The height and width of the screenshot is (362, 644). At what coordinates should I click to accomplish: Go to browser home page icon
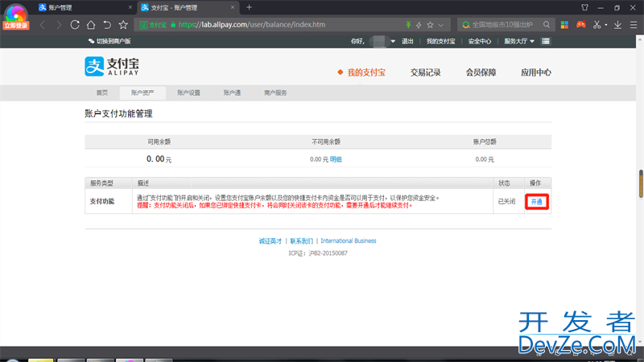coord(91,25)
